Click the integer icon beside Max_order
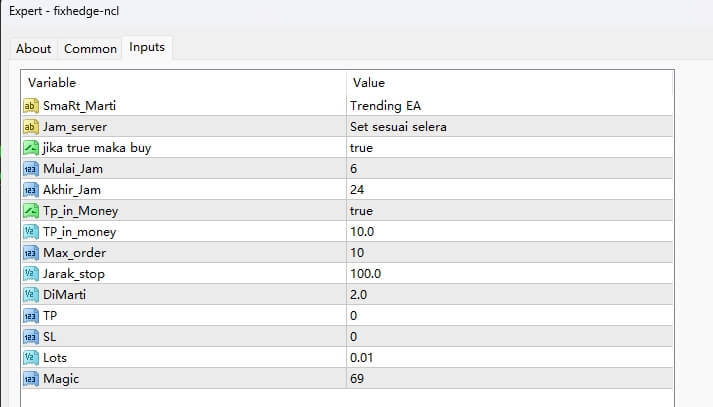The image size is (713, 407). point(30,253)
